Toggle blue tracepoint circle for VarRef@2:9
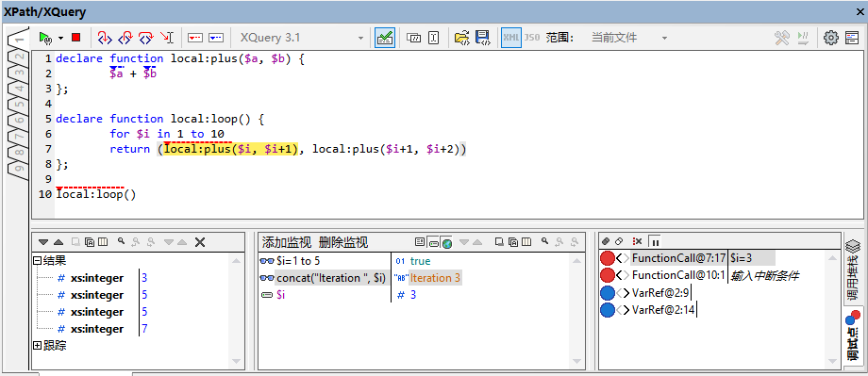The height and width of the screenshot is (376, 868). [608, 293]
